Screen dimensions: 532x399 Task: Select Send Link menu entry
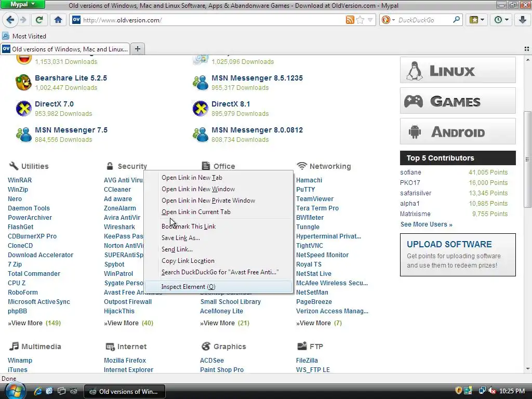coord(219,249)
